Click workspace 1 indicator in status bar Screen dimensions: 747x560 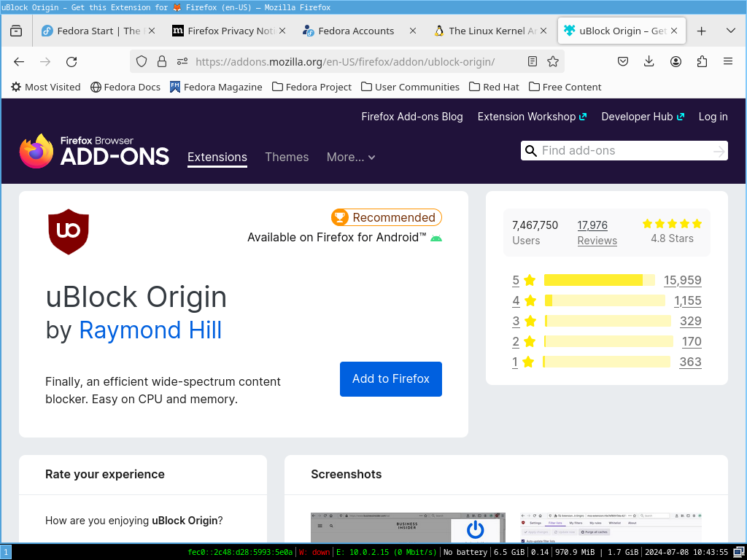[x=6, y=553]
